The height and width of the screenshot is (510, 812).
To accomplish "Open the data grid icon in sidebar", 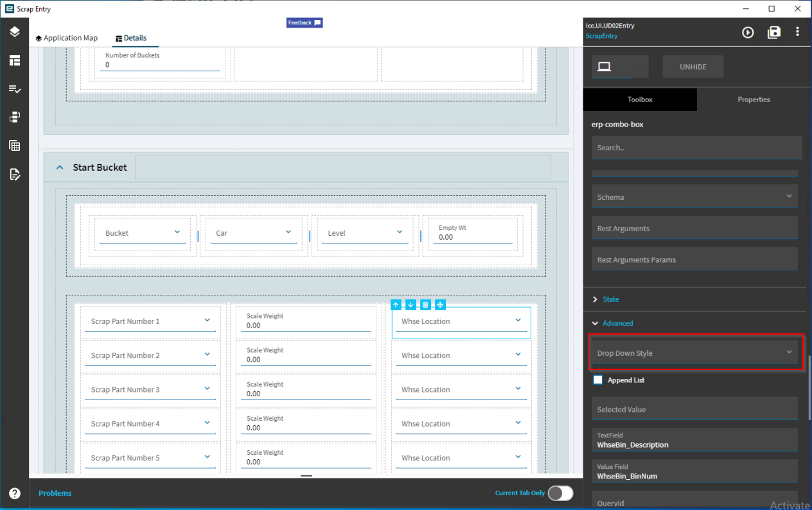I will [x=15, y=146].
